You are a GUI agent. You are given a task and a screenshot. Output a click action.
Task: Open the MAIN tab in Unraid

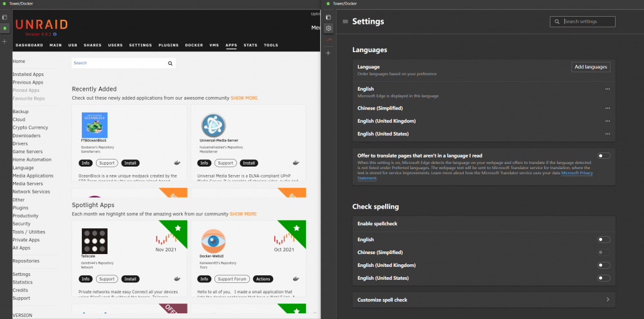click(x=55, y=45)
